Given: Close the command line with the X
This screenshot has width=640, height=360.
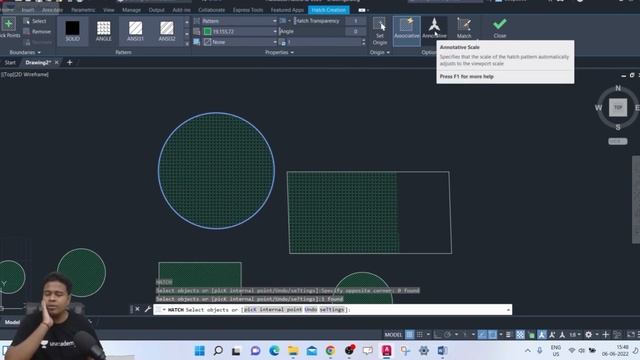Looking at the screenshot, I should 138,309.
